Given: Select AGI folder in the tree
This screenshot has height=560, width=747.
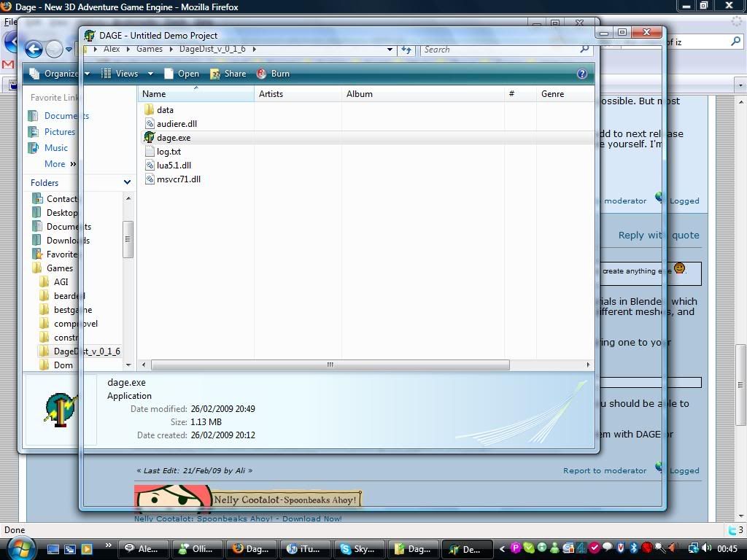Looking at the screenshot, I should coord(61,282).
